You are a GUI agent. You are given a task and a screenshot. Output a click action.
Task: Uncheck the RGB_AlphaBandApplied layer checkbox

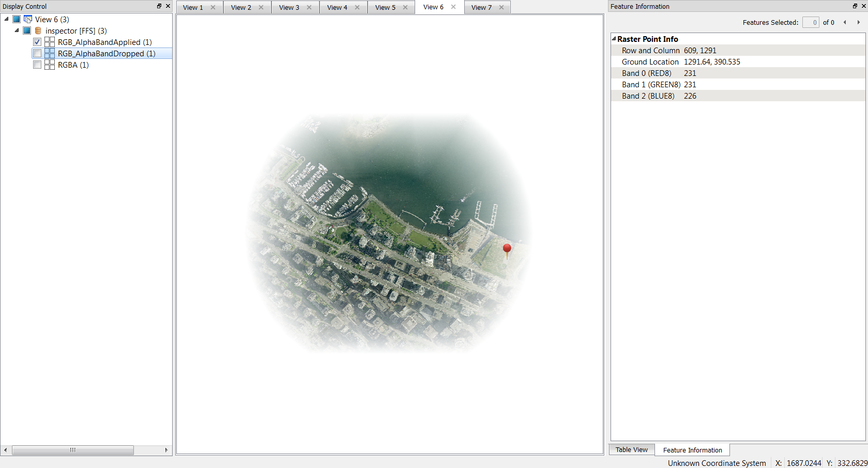coord(37,42)
